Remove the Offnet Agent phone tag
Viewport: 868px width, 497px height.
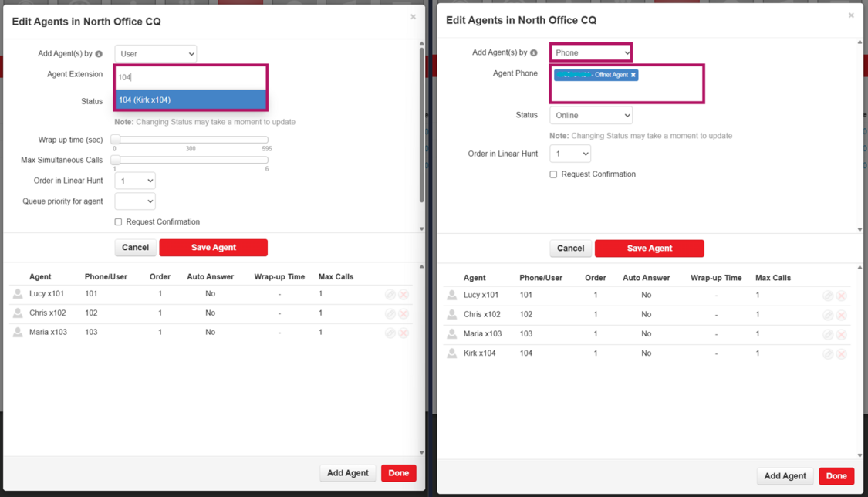click(633, 75)
